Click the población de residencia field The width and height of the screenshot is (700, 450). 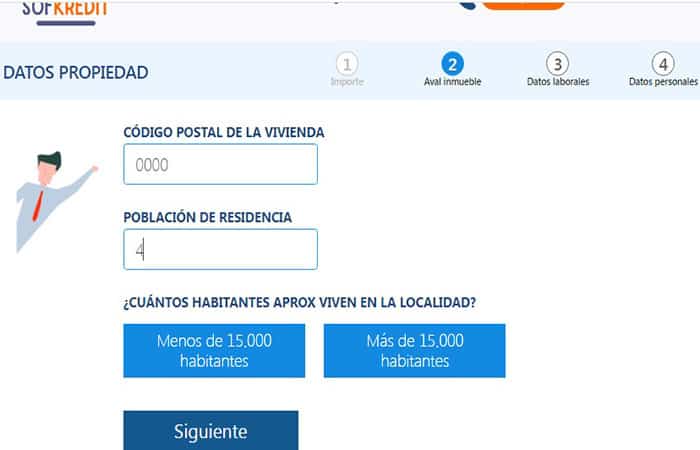pyautogui.click(x=221, y=249)
